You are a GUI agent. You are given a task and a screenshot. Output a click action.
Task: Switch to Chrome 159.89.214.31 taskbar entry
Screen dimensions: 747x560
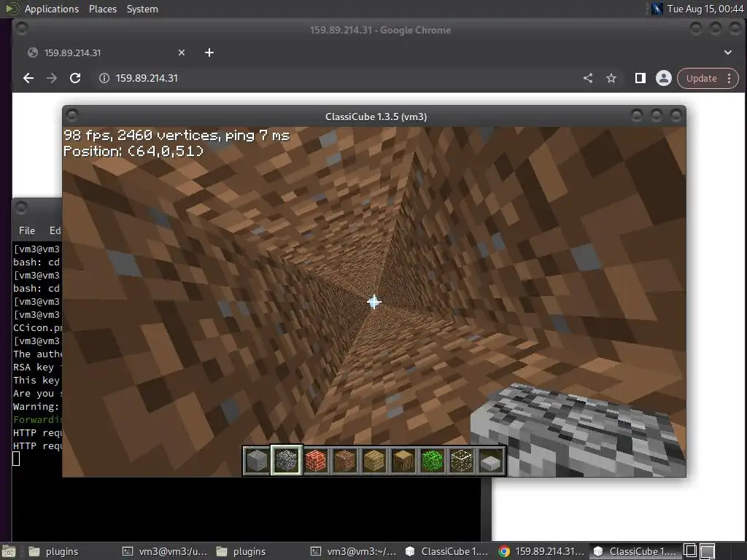point(541,551)
